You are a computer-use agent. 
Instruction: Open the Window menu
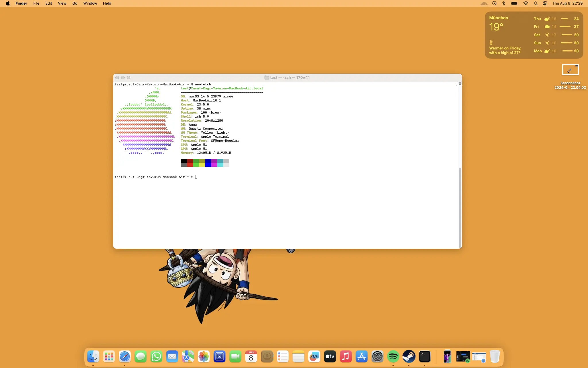click(x=90, y=3)
